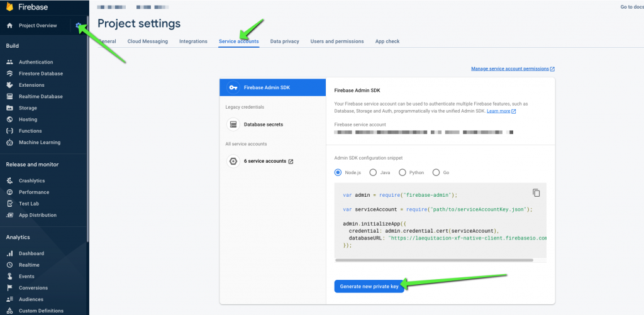Screen dimensions: 644x315
Task: Switch to the Integrations tab
Action: (193, 41)
